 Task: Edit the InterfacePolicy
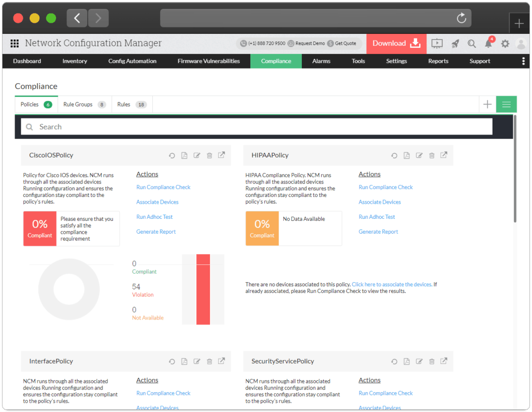tap(197, 362)
